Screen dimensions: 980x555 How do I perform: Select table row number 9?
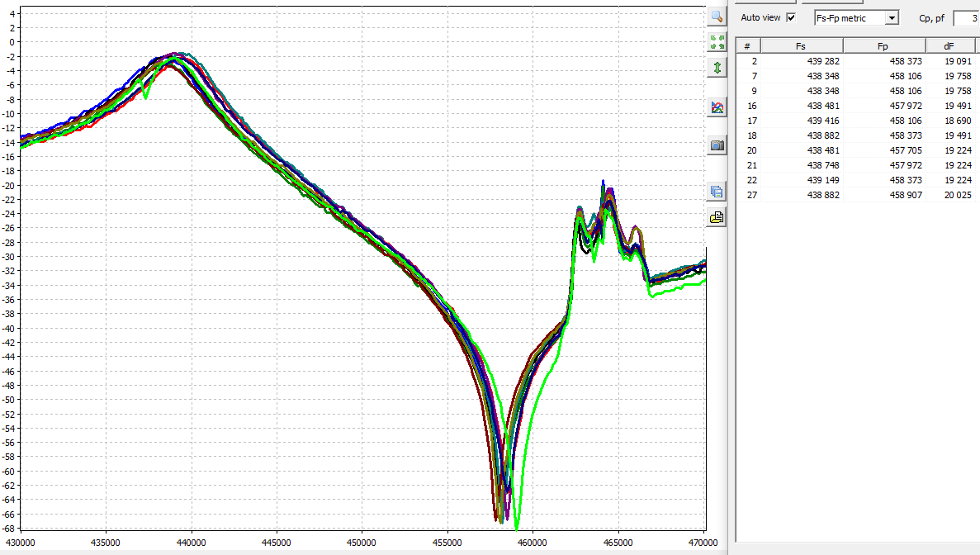point(857,91)
